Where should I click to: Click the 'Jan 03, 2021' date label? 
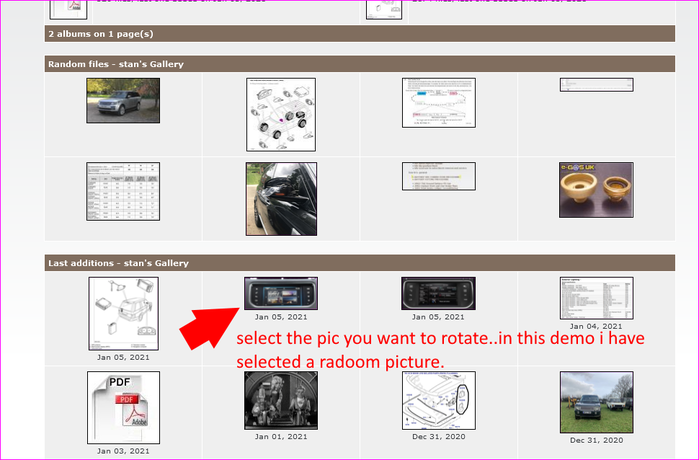[123, 451]
